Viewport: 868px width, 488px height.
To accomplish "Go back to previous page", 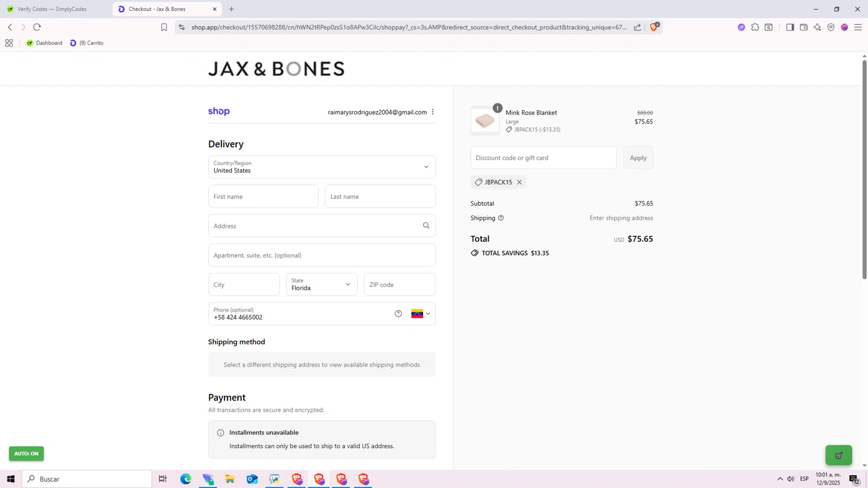I will (10, 27).
